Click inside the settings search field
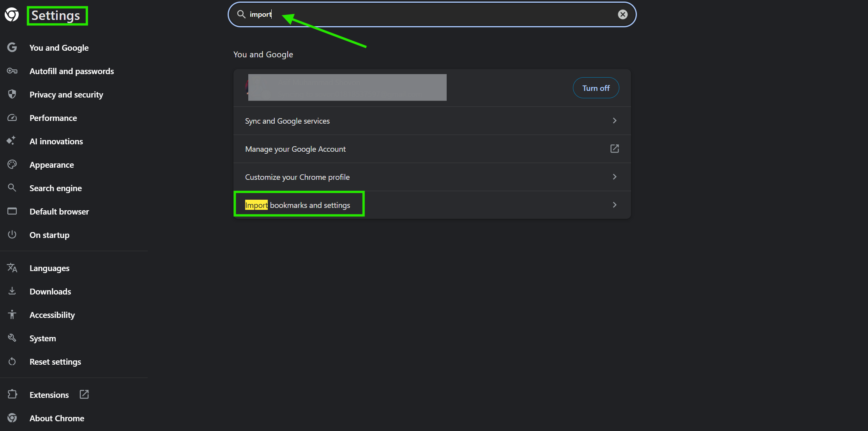The height and width of the screenshot is (431, 868). click(x=429, y=14)
